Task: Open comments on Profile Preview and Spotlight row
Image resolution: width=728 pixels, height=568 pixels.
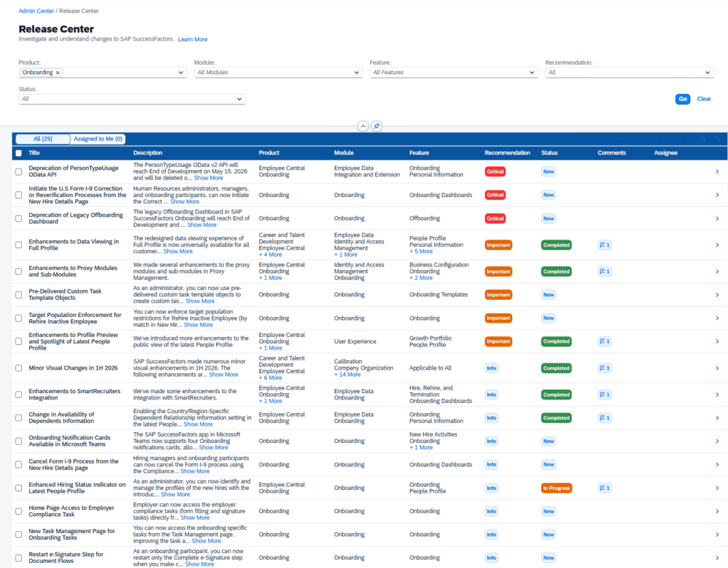Action: (604, 341)
